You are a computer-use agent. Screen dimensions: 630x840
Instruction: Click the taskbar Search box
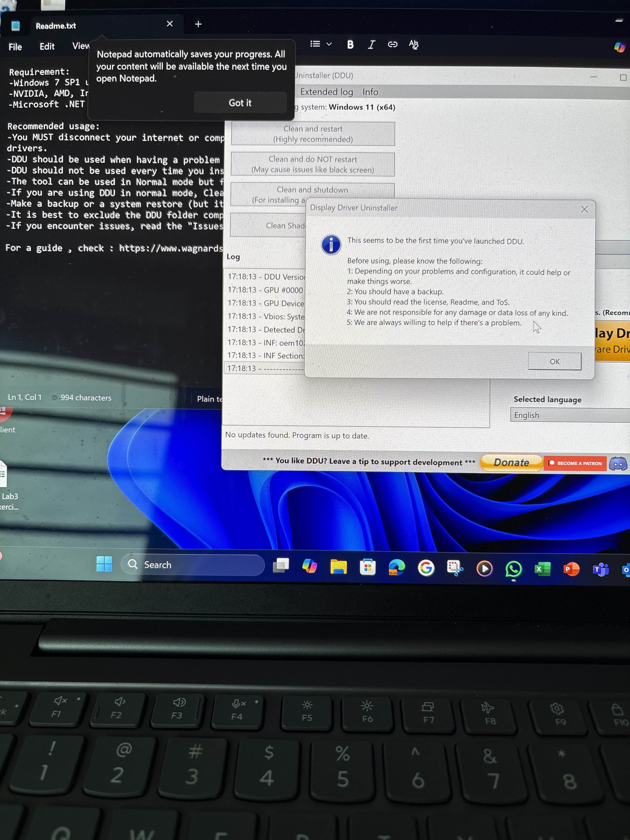192,565
